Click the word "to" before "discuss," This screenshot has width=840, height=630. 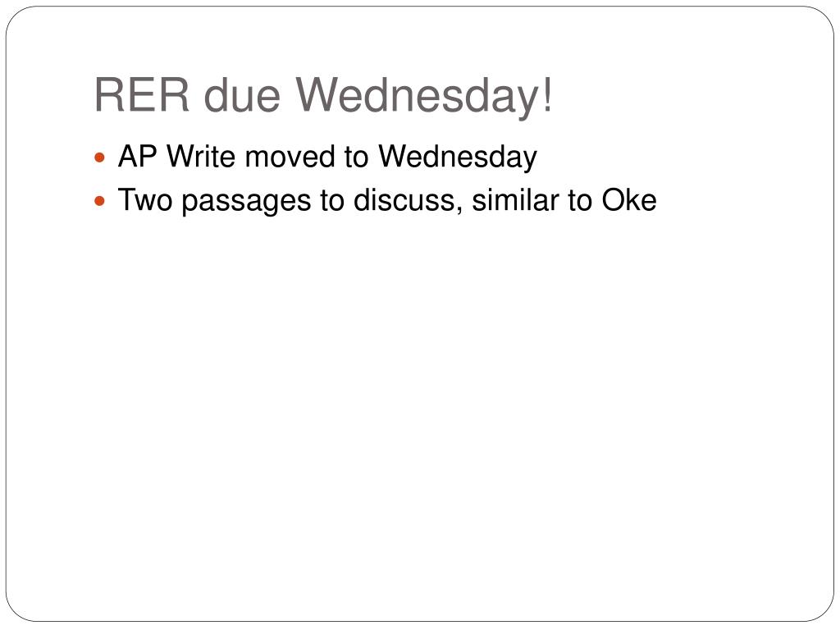332,200
